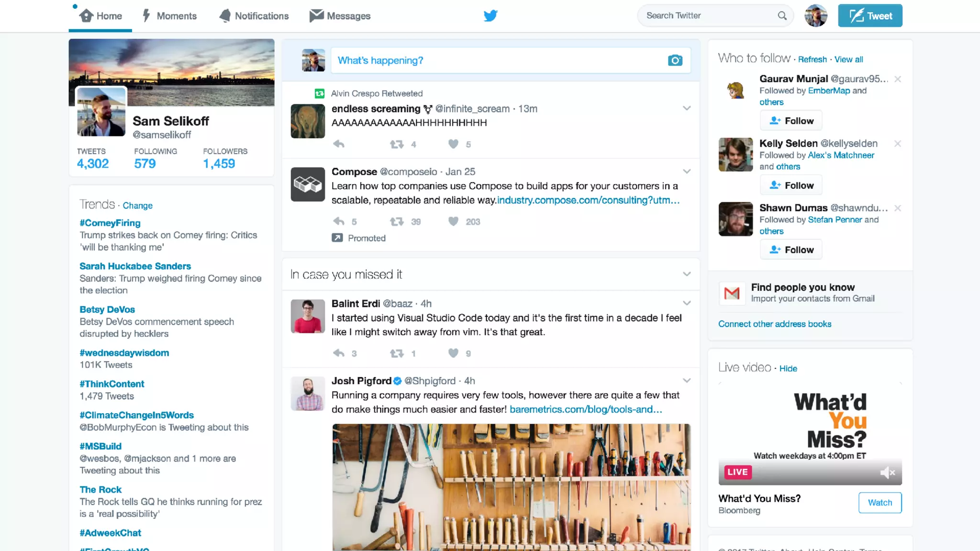Change trends location
This screenshot has height=551, width=980.
137,206
